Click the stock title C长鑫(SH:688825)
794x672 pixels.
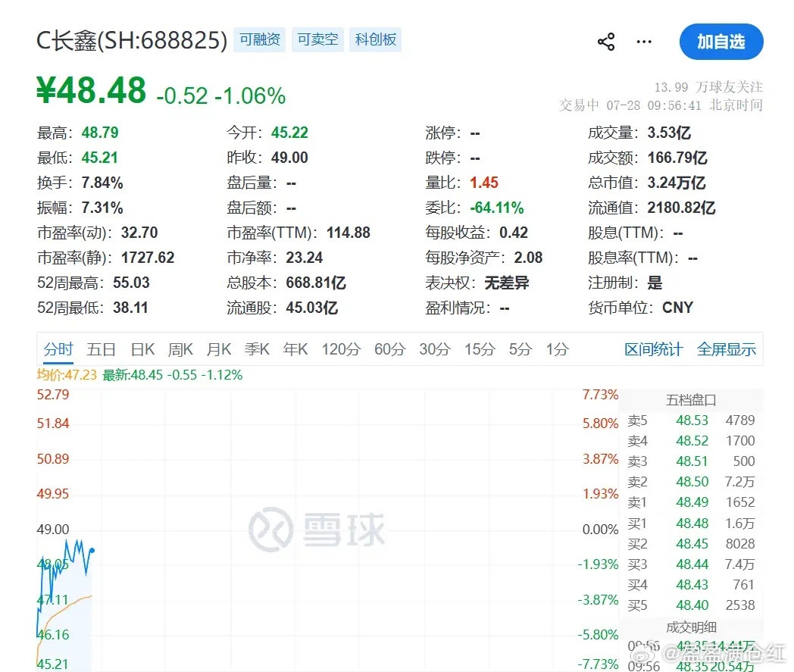(x=132, y=40)
